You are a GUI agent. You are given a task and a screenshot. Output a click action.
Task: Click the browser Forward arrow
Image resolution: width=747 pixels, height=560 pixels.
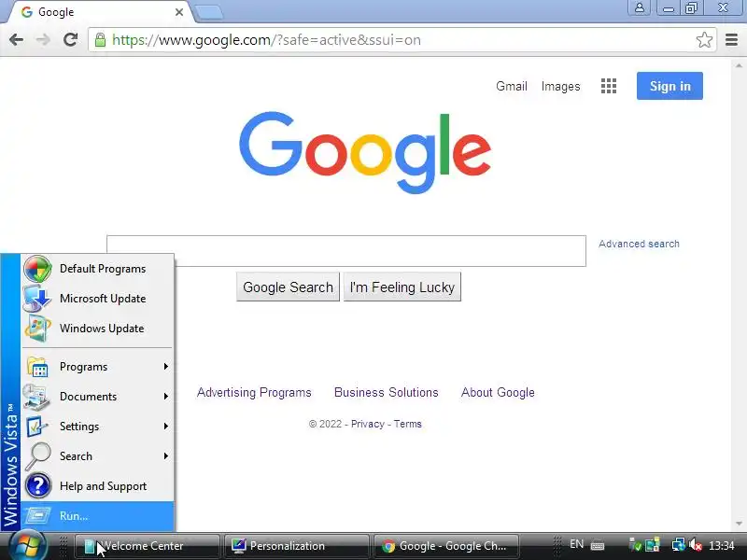coord(43,40)
